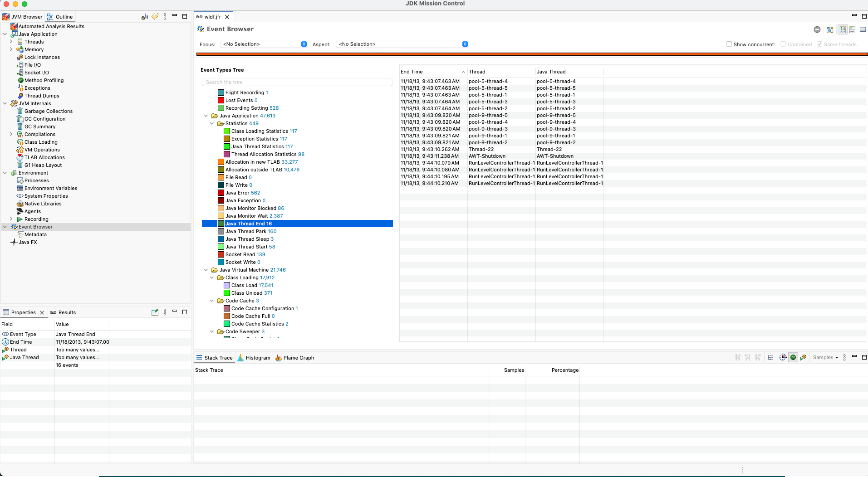Enable the Show concurrent checkbox
The height and width of the screenshot is (477, 868).
point(729,44)
